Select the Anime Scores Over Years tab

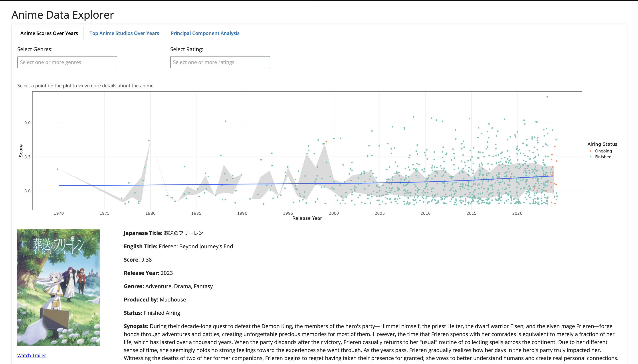pos(49,33)
